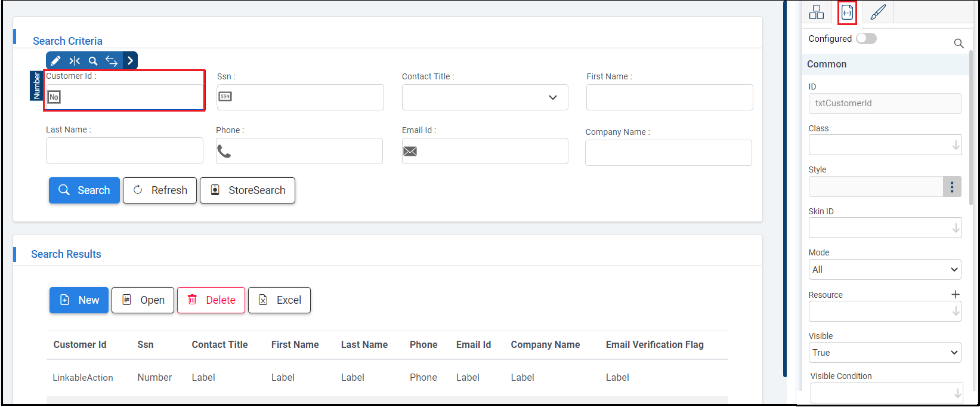Image resolution: width=980 pixels, height=407 pixels.
Task: Switch to the paintbrush styling tab
Action: tap(877, 12)
